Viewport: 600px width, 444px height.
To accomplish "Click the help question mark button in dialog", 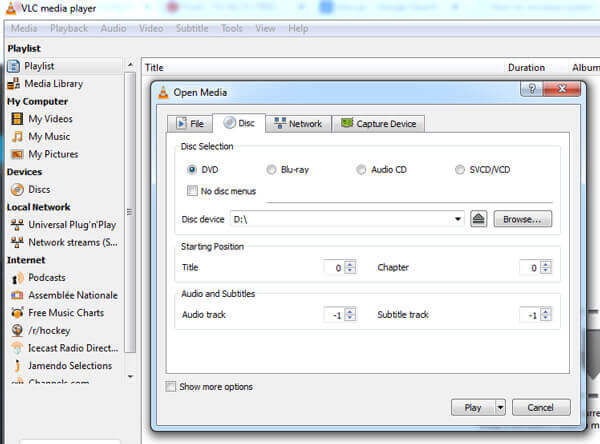I will [x=532, y=89].
